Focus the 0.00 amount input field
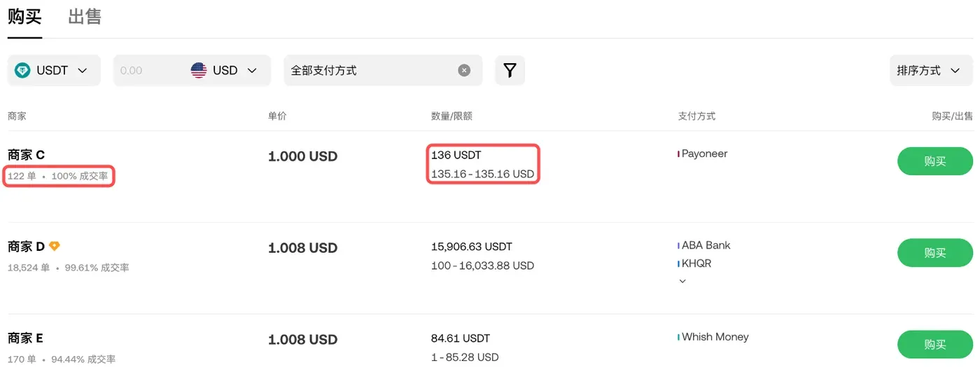Viewport: 980px width, 391px height. [150, 70]
